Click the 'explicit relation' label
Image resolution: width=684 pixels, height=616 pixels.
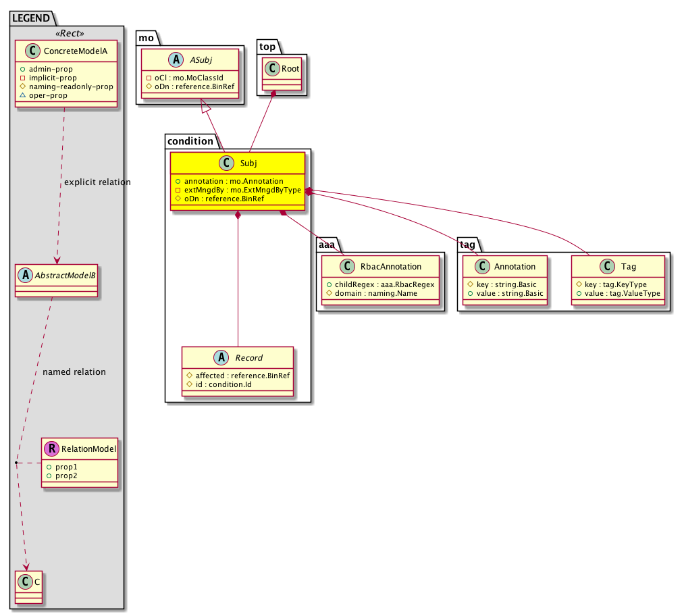tap(97, 182)
